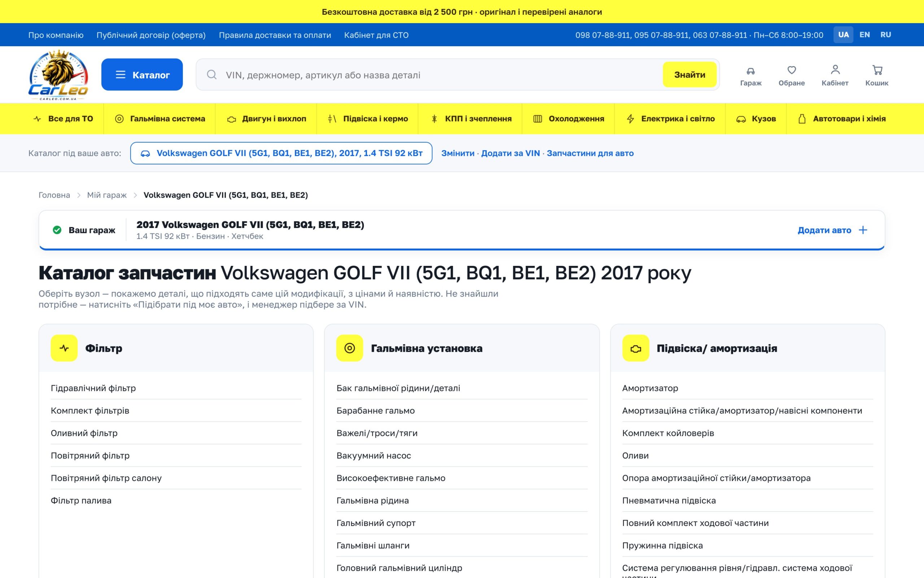Click the magnifier icon in search field
This screenshot has width=924, height=578.
click(x=212, y=74)
